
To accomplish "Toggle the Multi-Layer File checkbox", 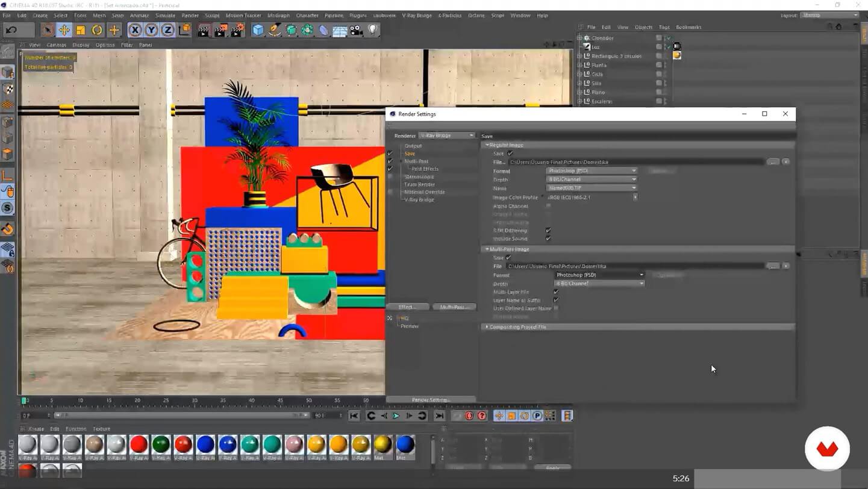I will pyautogui.click(x=556, y=292).
